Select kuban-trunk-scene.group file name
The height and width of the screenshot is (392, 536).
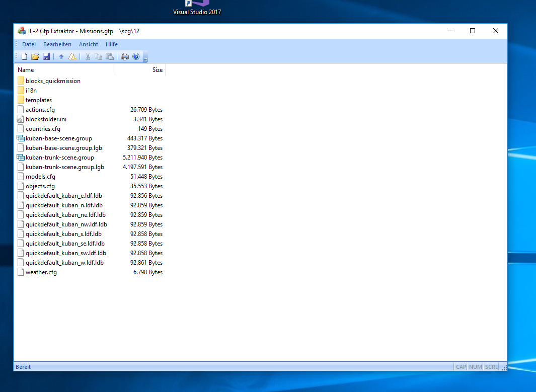(x=60, y=158)
